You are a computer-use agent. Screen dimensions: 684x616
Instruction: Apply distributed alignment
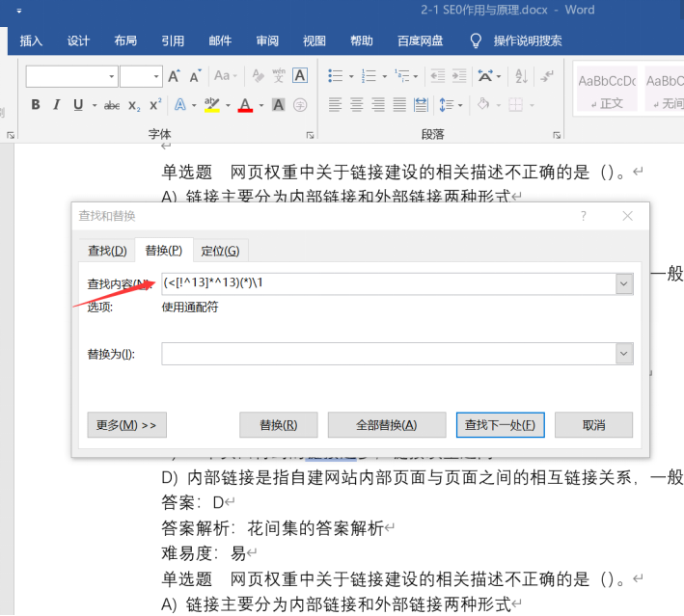[x=421, y=105]
